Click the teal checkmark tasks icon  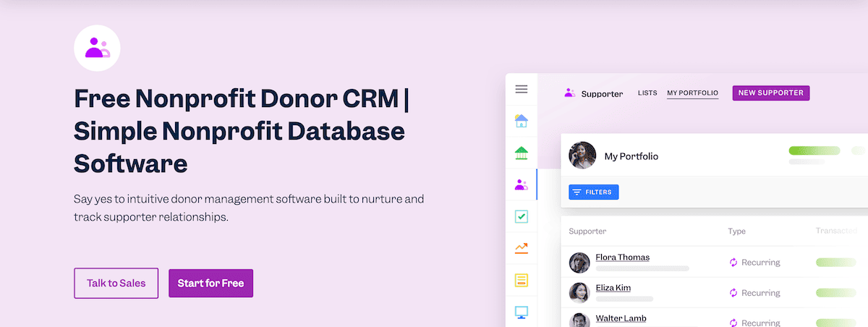[x=521, y=216]
